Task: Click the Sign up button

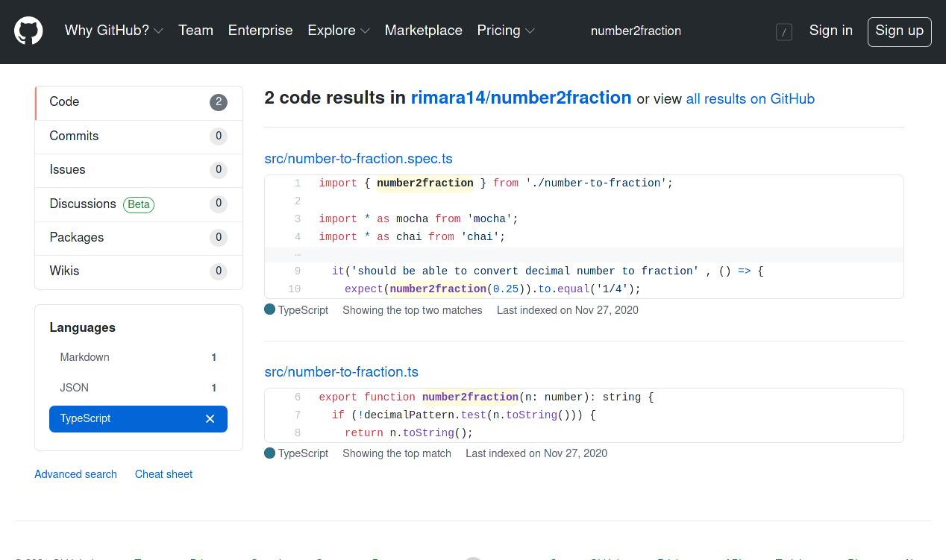Action: [899, 31]
